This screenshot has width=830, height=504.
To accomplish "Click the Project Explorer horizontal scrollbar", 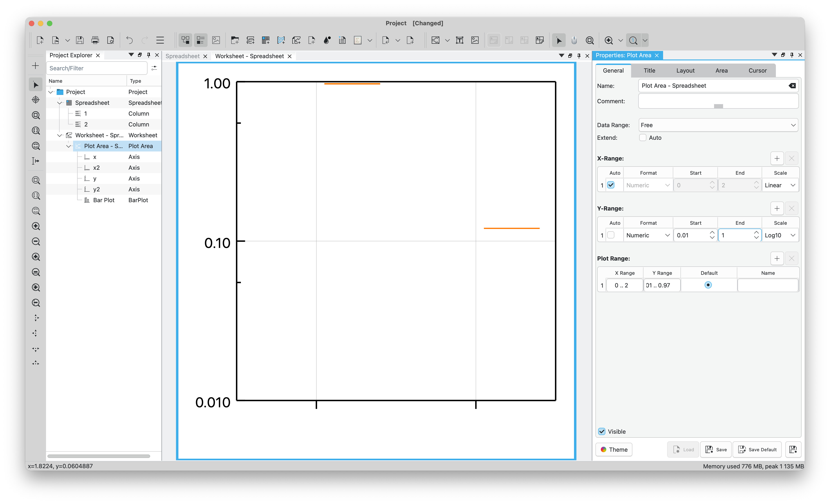I will click(x=99, y=456).
